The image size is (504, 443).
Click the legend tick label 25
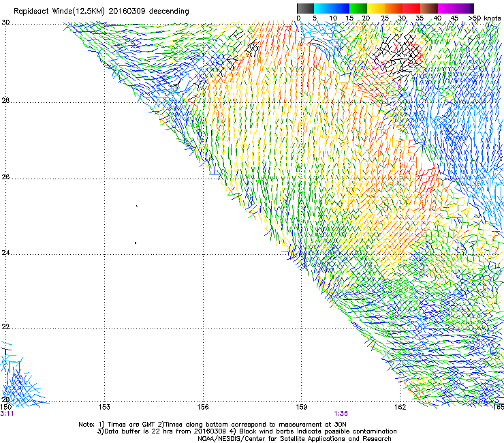point(385,18)
